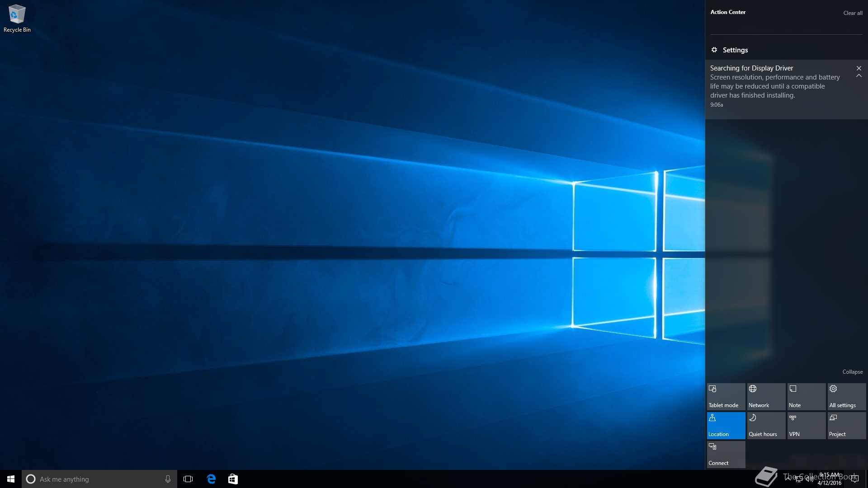Viewport: 868px width, 488px height.
Task: Open the Connect quick action
Action: (726, 455)
